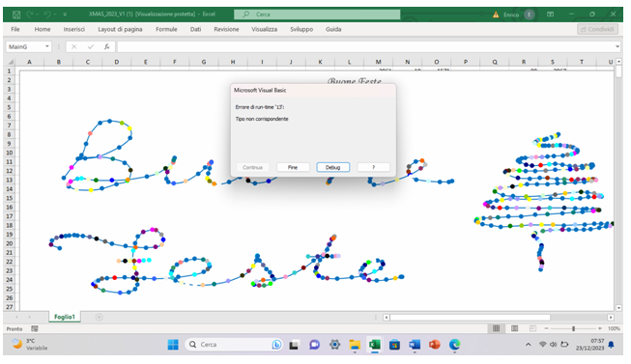The image size is (631, 364).
Task: Click zoom out minus button
Action: [546, 328]
